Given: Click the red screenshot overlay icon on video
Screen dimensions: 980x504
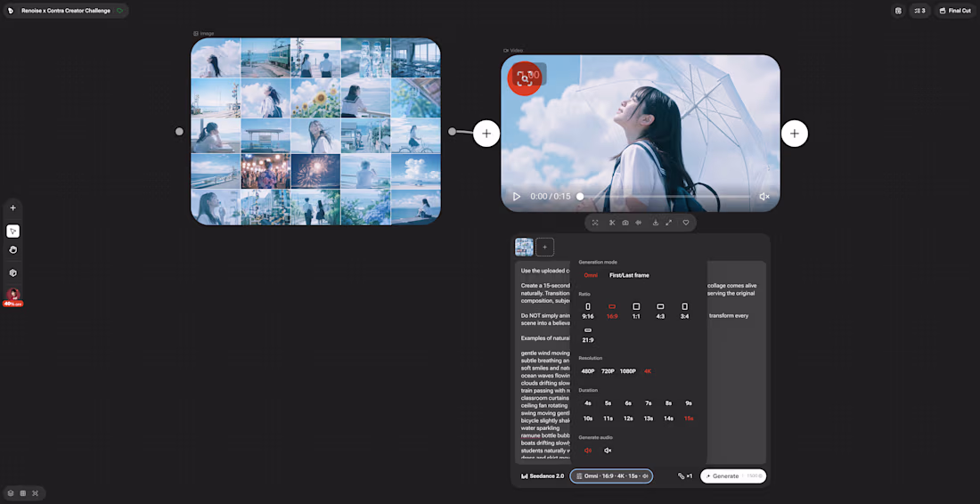Looking at the screenshot, I should 525,78.
